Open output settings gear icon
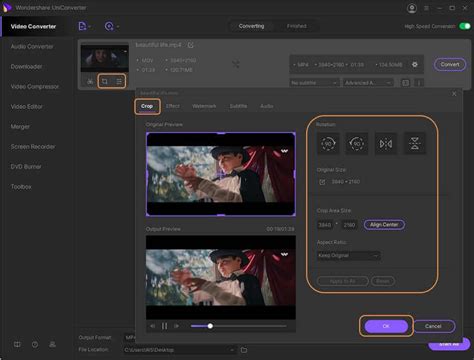474x360 pixels. [415, 64]
